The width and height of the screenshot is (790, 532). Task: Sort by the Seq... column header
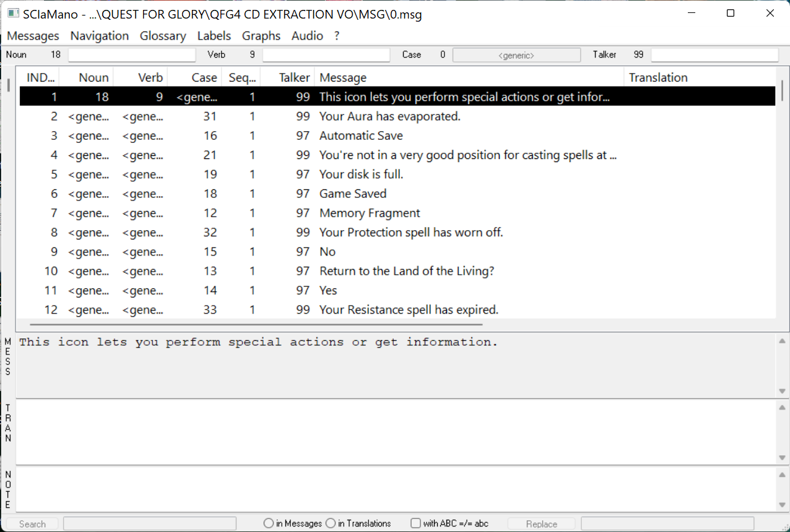[x=241, y=77]
